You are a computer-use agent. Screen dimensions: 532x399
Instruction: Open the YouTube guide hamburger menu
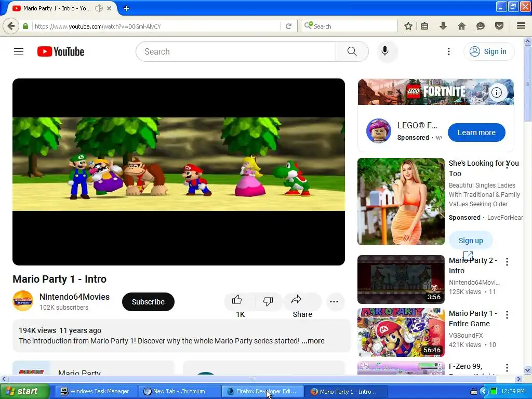(19, 51)
